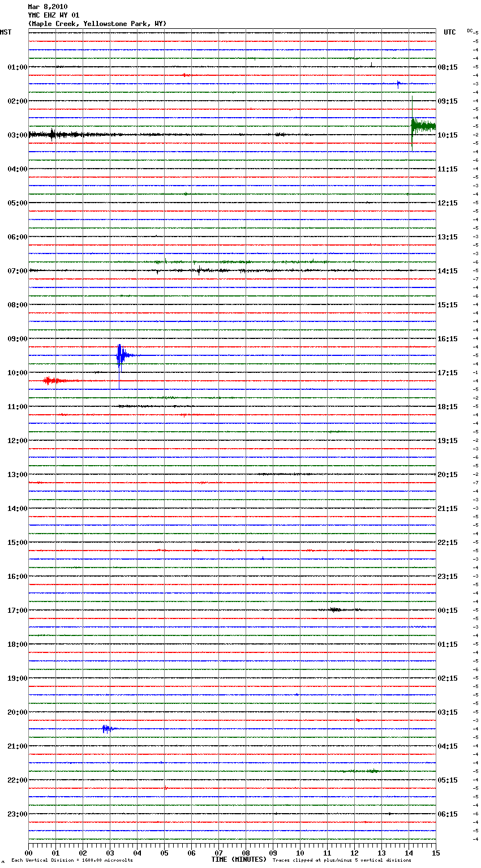Select the 20:00 MST time label
The height and width of the screenshot is (868, 481).
point(18,712)
